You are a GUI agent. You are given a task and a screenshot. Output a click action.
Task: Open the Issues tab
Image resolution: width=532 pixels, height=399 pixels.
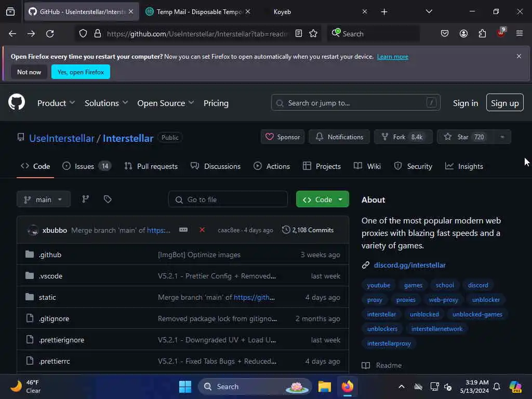coord(87,166)
